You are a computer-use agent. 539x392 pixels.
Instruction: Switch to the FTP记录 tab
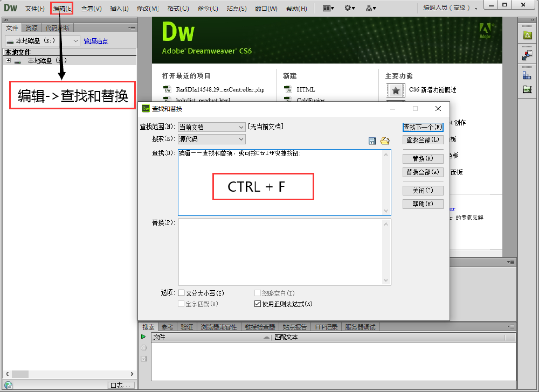click(326, 327)
